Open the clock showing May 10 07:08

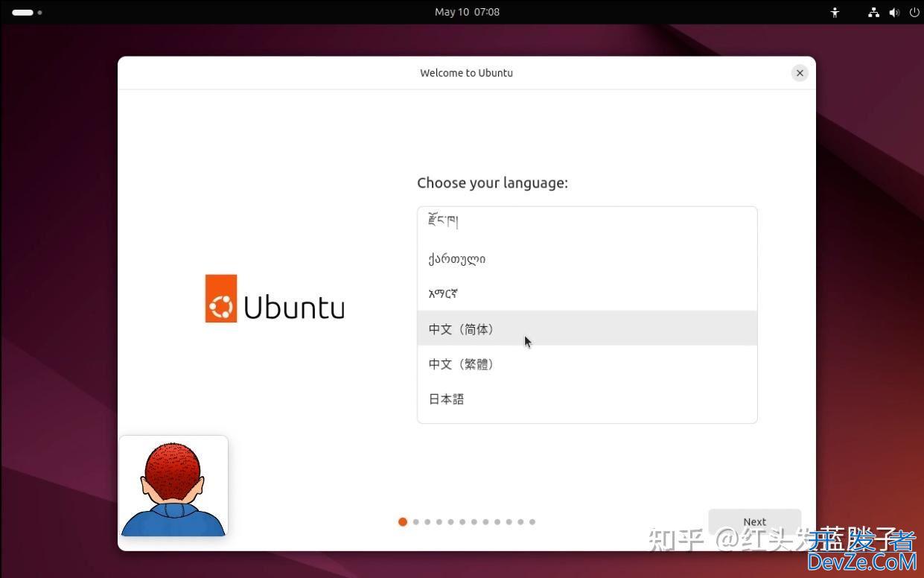coord(467,12)
